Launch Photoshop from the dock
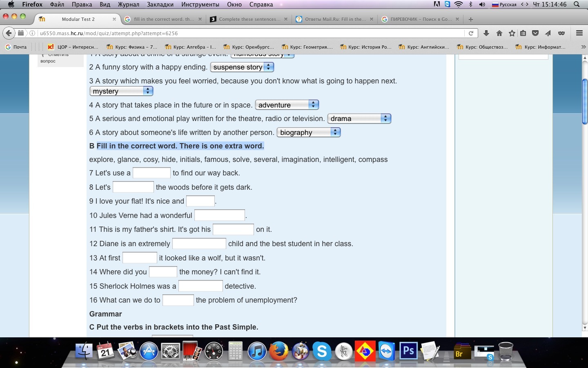The height and width of the screenshot is (368, 588). click(408, 351)
